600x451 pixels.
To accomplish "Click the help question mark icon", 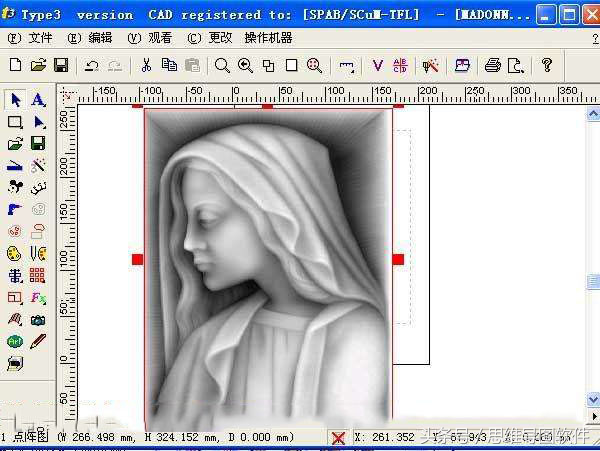I will point(547,65).
